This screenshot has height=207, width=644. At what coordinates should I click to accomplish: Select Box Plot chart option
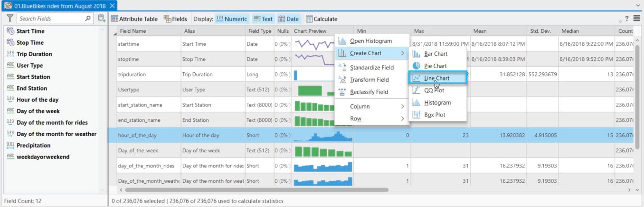[435, 115]
